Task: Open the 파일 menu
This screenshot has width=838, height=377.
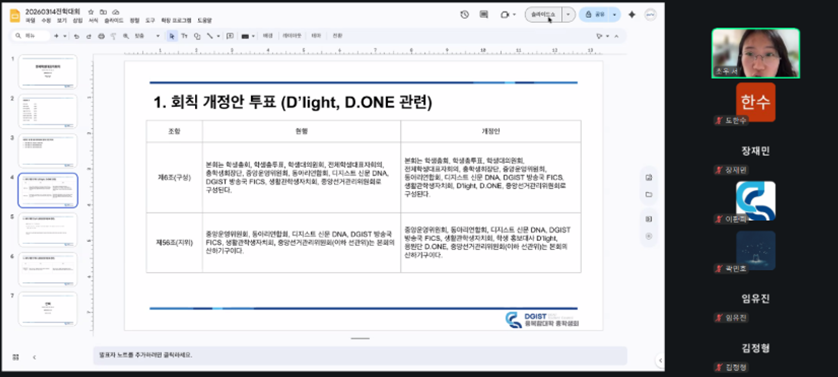Action: pyautogui.click(x=30, y=21)
